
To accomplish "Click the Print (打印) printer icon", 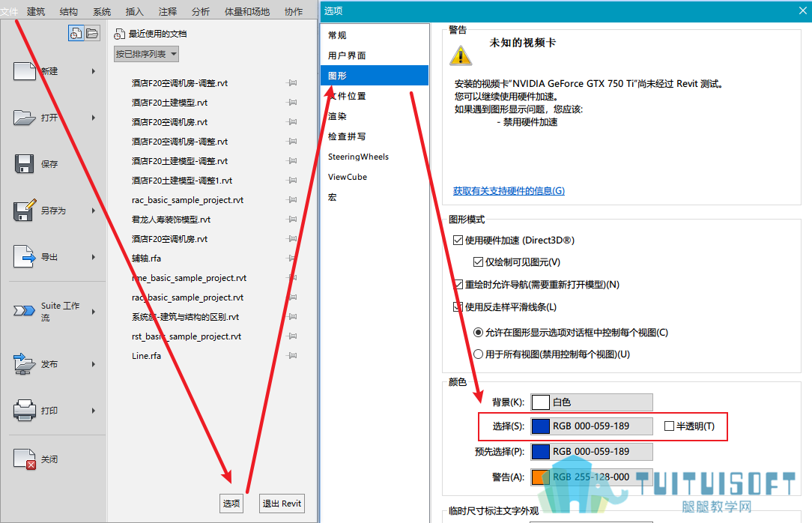I will 24,410.
